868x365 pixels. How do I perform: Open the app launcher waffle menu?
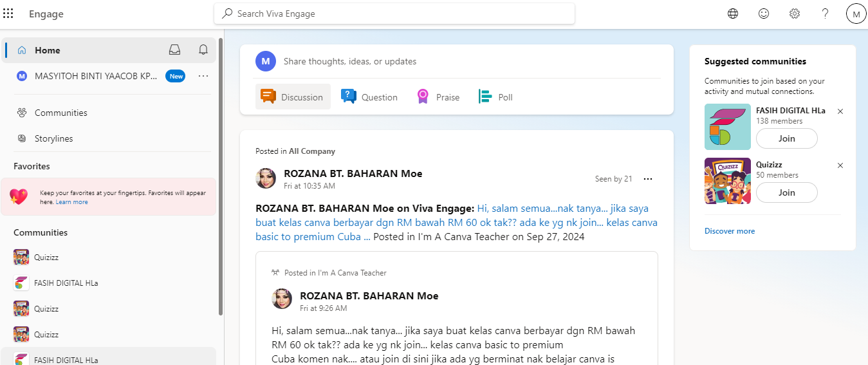pos(8,14)
